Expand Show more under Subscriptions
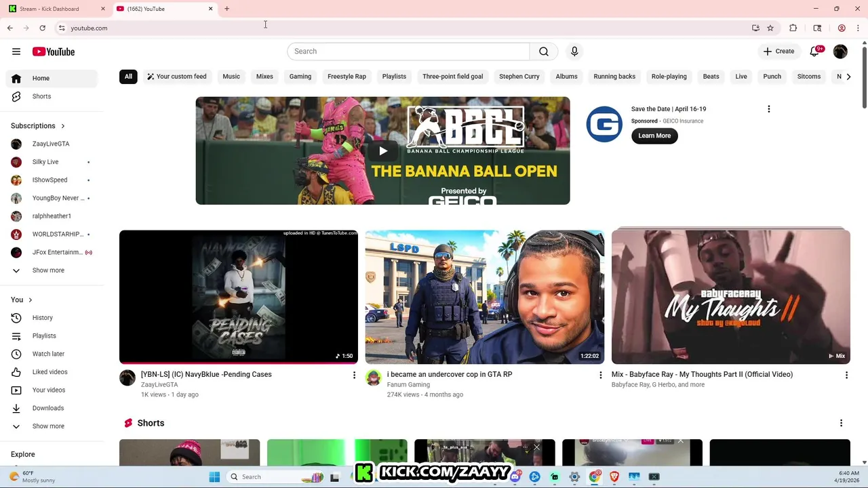This screenshot has height=488, width=868. click(51, 270)
